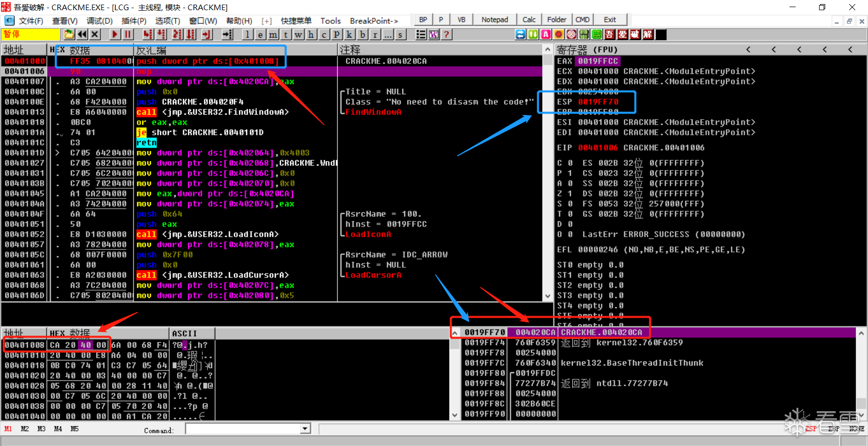
Task: Open Executable Modules with the 'e' button
Action: [260, 34]
